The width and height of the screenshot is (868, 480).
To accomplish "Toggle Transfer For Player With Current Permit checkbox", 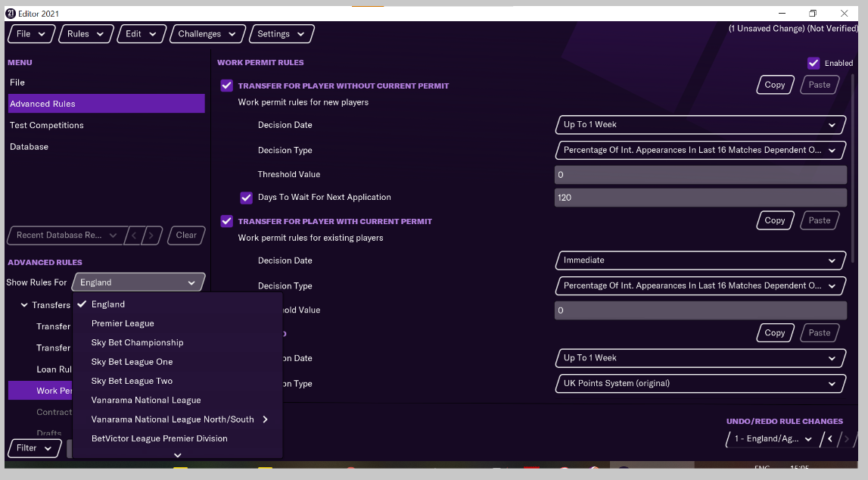I will (x=226, y=221).
